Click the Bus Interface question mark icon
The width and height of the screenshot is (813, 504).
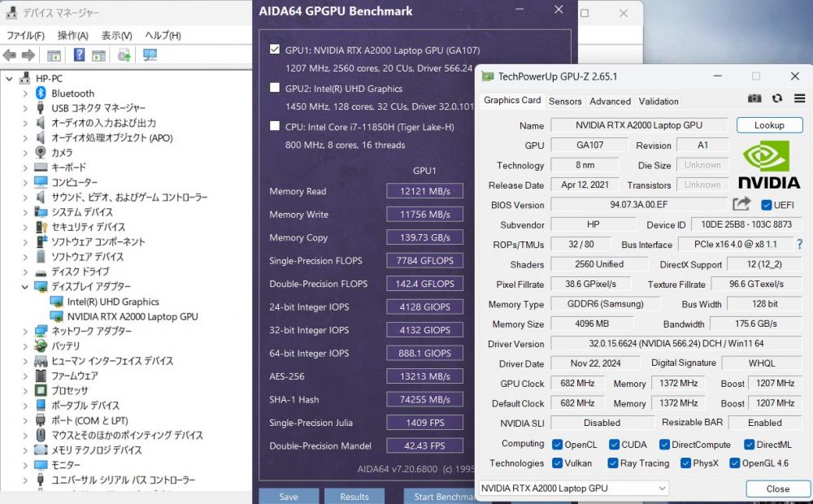click(x=799, y=244)
